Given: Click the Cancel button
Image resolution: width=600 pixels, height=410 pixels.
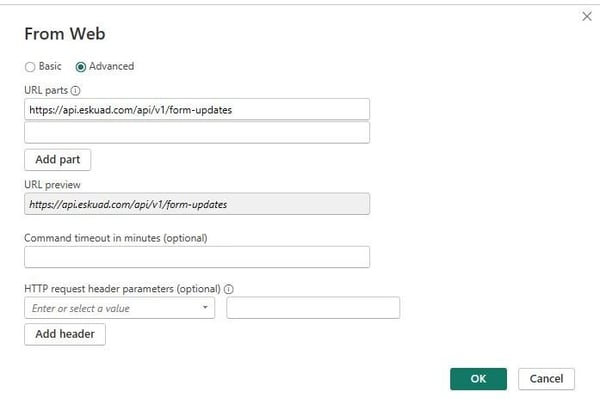Looking at the screenshot, I should [547, 379].
